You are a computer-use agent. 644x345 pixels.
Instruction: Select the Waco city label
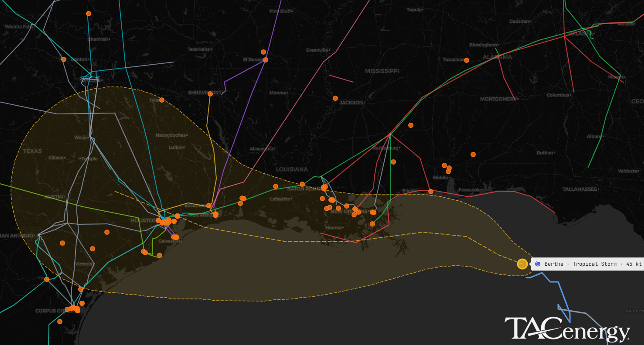(80, 137)
